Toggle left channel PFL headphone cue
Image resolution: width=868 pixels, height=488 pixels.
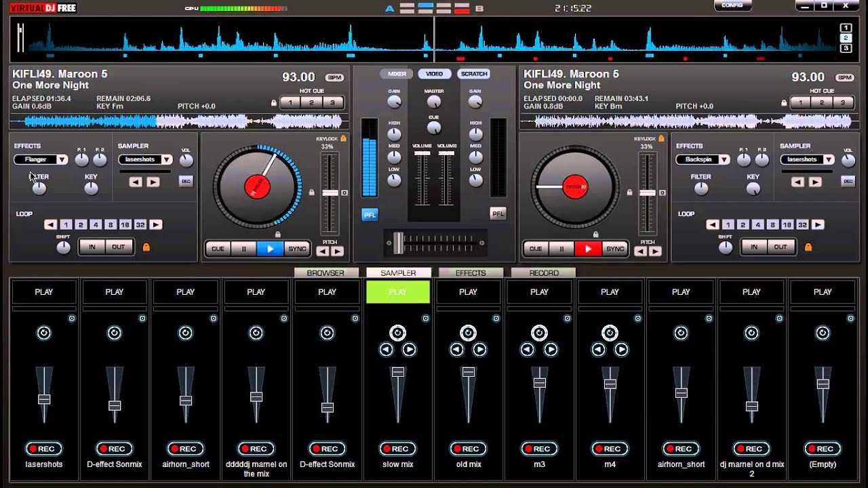370,214
